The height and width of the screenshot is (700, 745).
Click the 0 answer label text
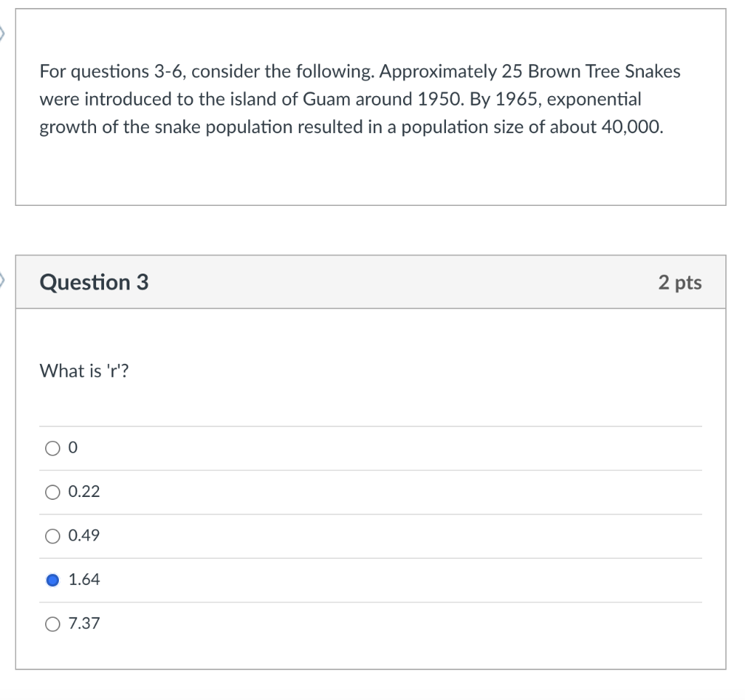pyautogui.click(x=72, y=448)
